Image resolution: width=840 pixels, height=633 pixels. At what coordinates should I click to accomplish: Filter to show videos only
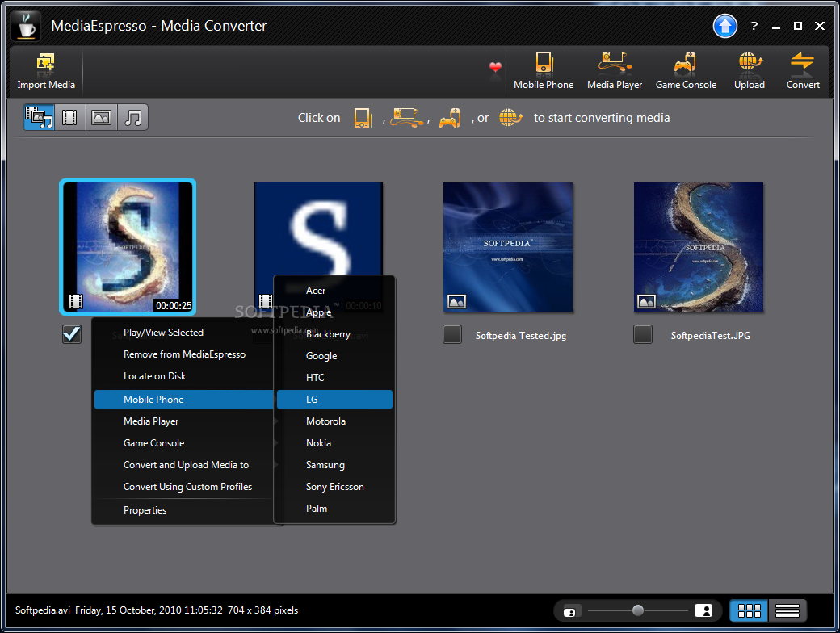(69, 117)
